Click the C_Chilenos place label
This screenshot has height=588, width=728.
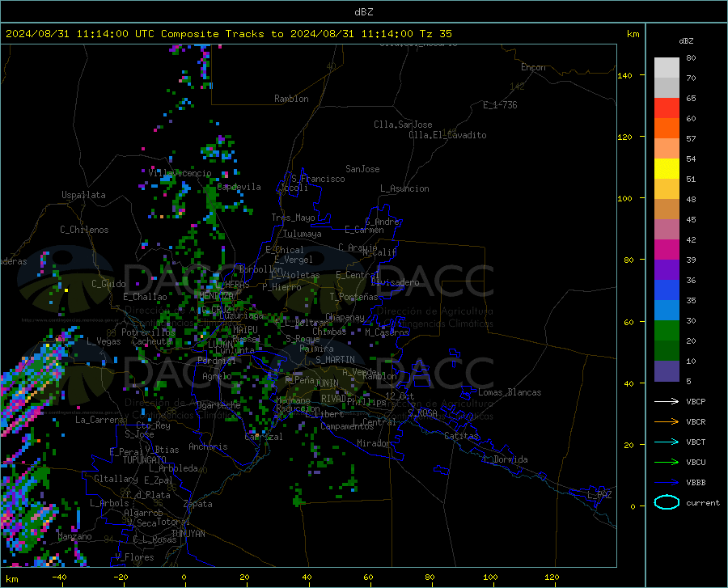click(x=84, y=230)
